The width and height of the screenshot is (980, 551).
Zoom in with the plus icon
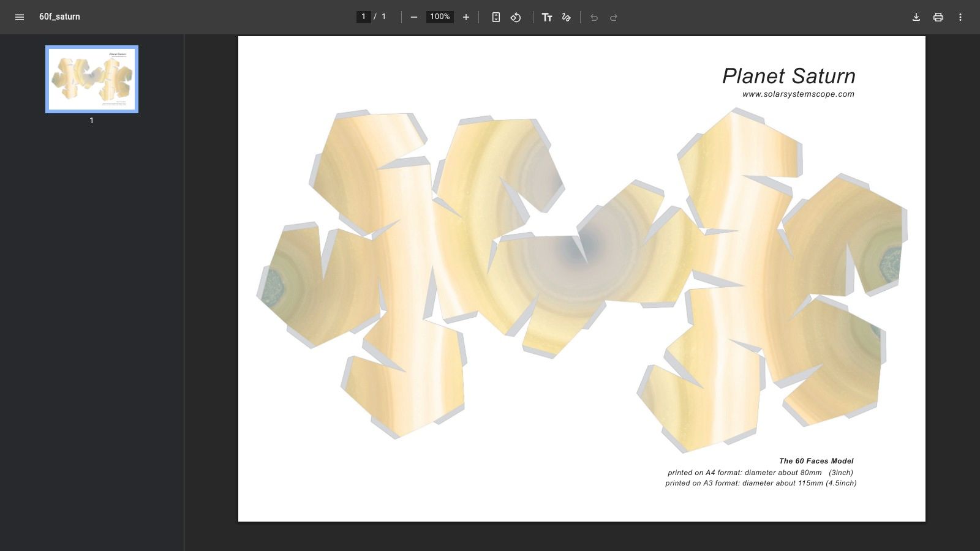(466, 17)
